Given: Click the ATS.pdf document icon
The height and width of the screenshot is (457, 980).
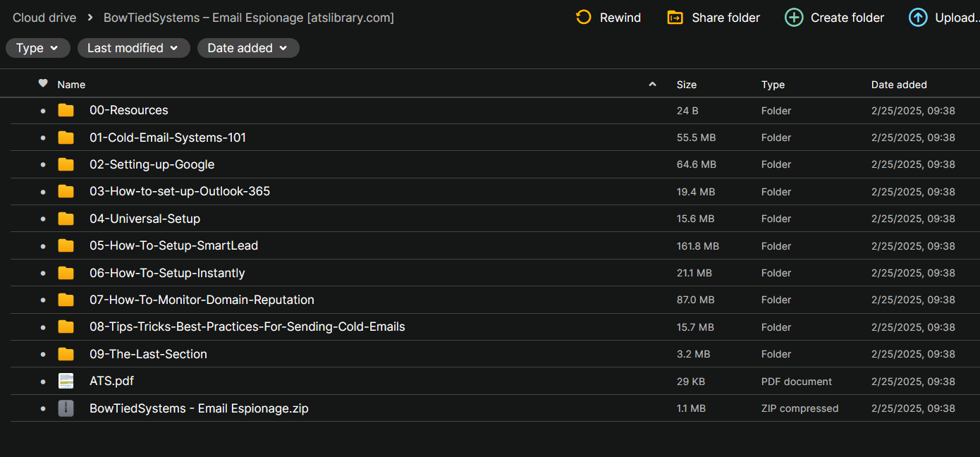Looking at the screenshot, I should tap(66, 381).
